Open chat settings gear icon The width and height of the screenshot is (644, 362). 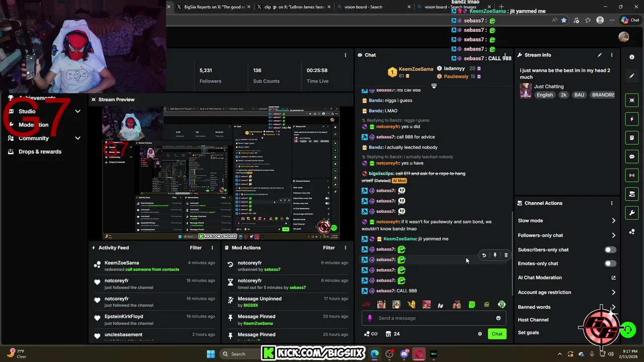(x=480, y=334)
